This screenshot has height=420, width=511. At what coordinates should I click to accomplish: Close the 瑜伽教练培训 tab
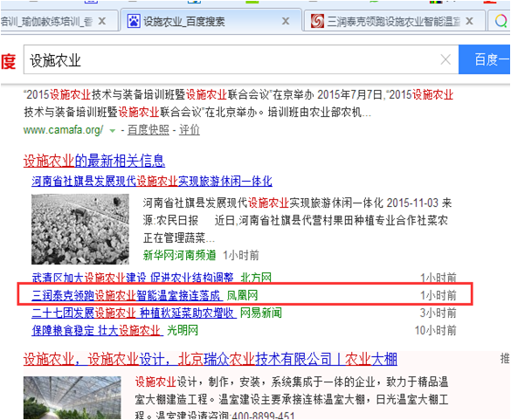[102, 21]
